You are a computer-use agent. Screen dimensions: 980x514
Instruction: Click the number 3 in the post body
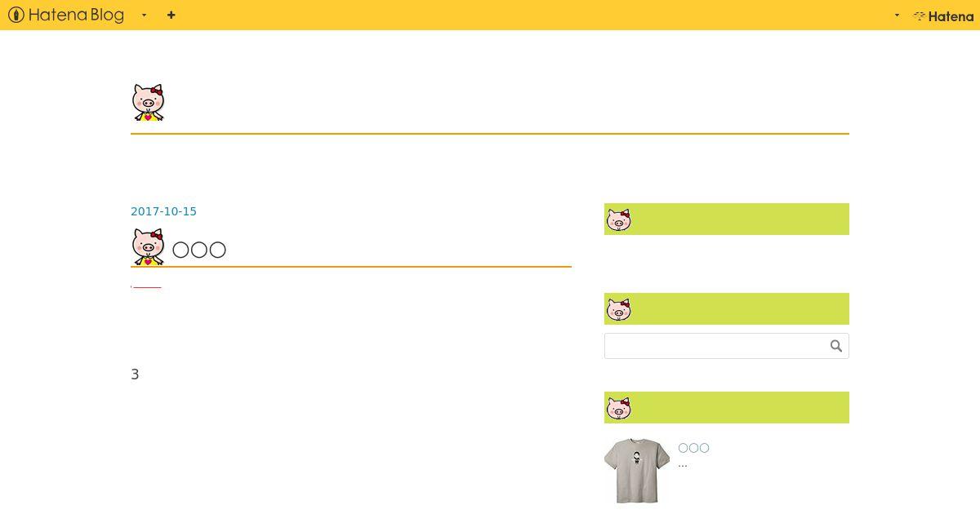[135, 374]
